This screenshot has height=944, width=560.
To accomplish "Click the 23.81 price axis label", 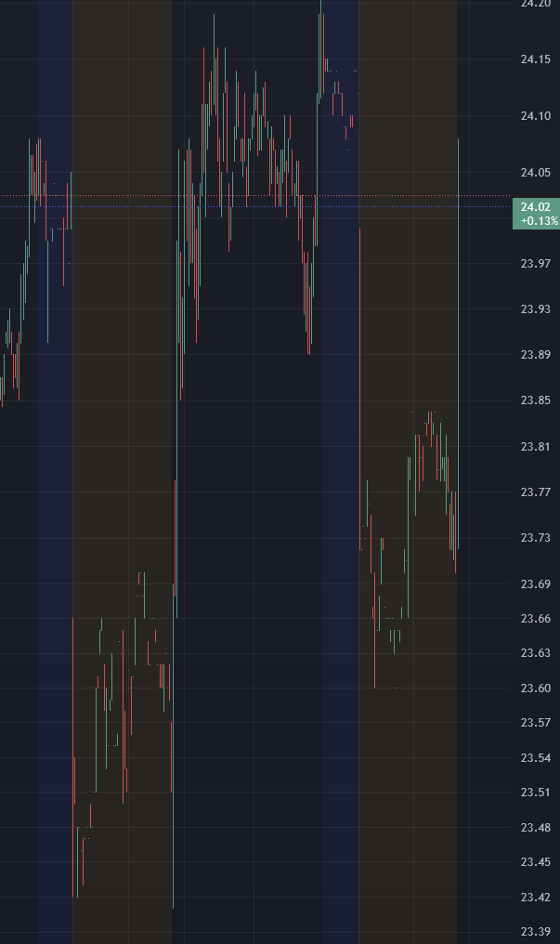I will point(535,447).
